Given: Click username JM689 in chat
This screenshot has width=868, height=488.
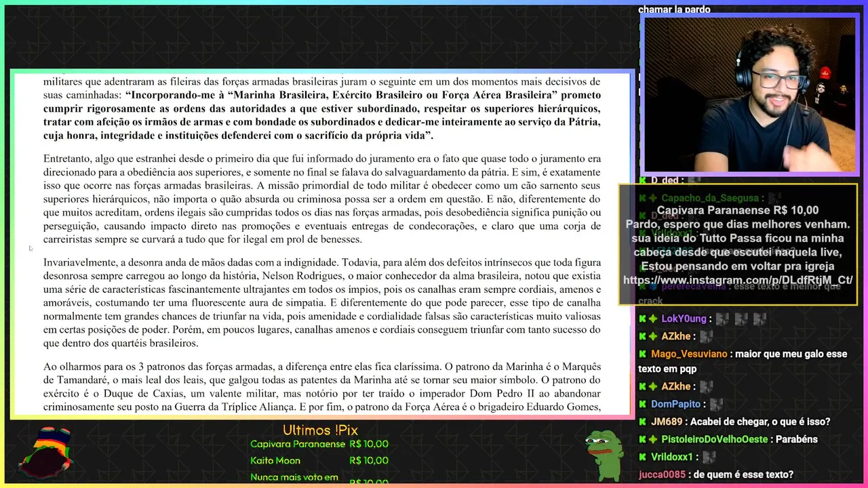Looking at the screenshot, I should (x=666, y=422).
